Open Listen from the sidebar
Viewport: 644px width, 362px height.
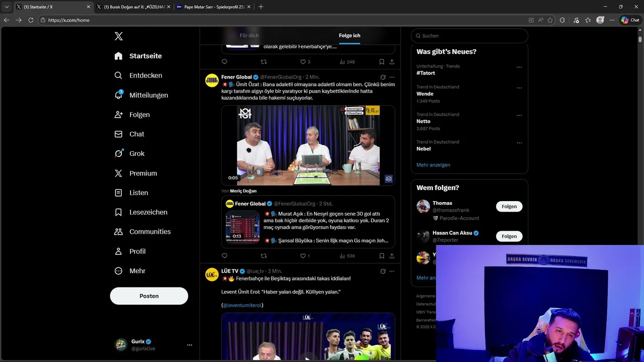pyautogui.click(x=131, y=193)
